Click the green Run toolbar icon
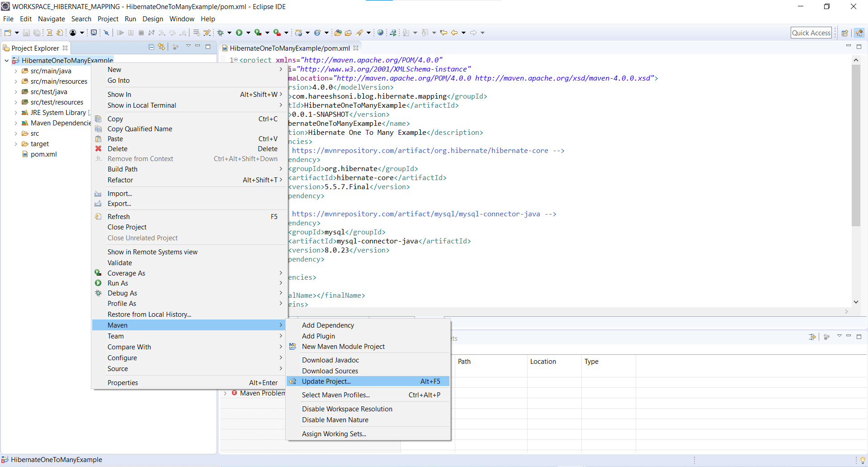The height and width of the screenshot is (467, 868). tap(240, 32)
